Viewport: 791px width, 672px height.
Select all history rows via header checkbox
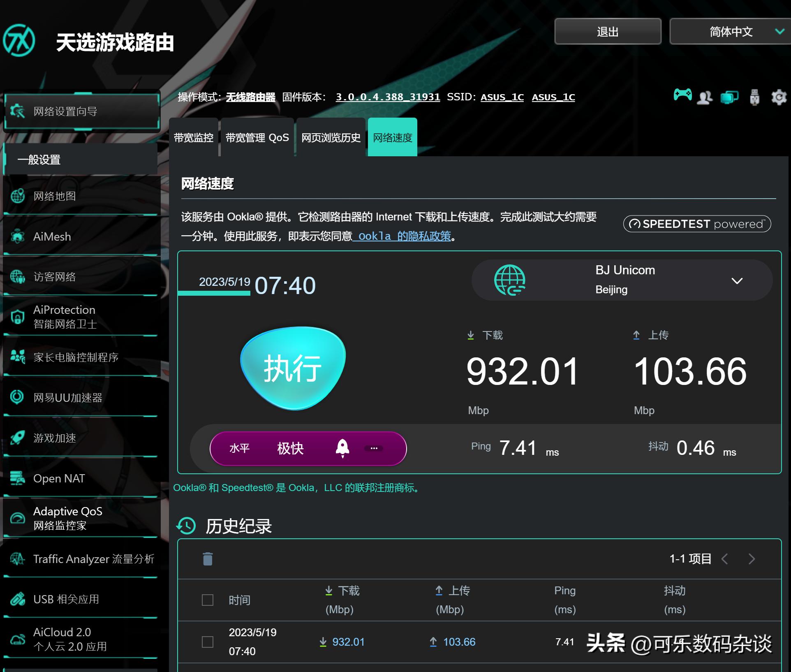coord(207,600)
